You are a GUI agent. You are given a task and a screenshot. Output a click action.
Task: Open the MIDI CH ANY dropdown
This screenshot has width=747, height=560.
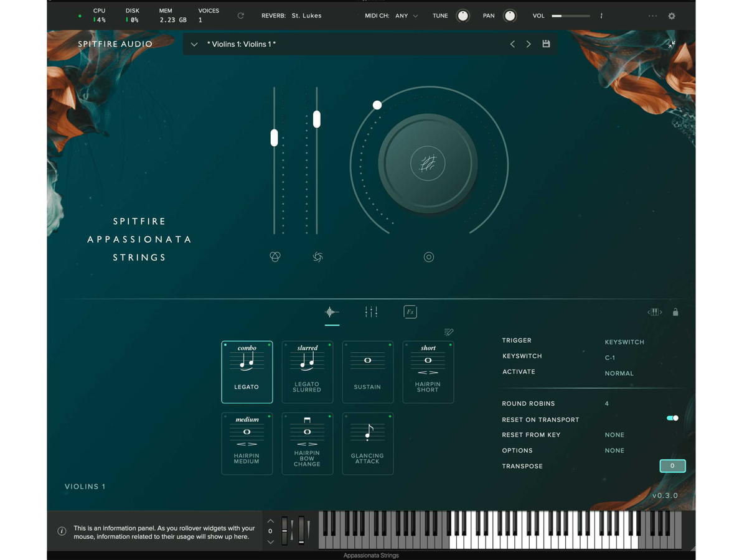click(x=406, y=16)
